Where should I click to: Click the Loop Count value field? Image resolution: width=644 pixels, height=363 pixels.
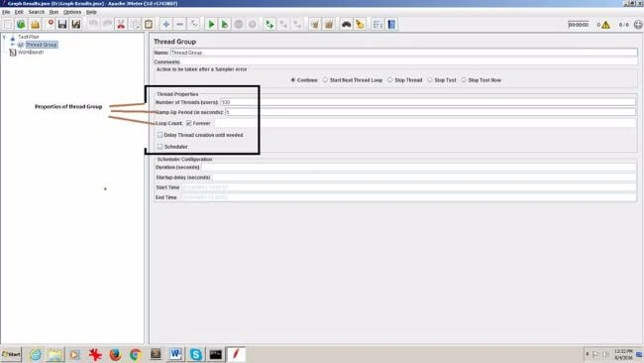click(425, 123)
